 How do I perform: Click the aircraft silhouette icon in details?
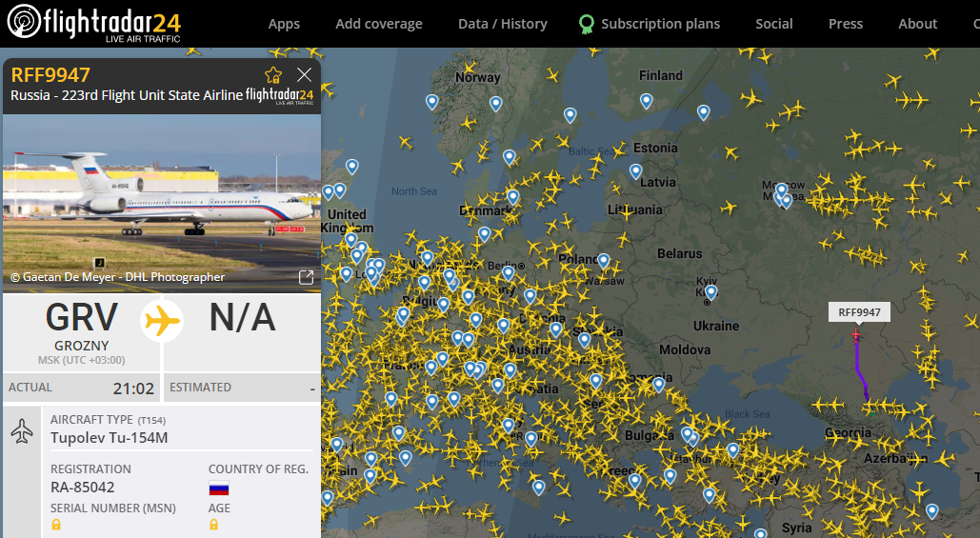[x=23, y=431]
